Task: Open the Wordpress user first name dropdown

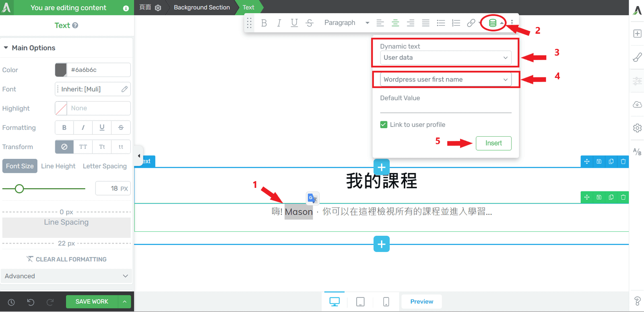Action: [446, 79]
